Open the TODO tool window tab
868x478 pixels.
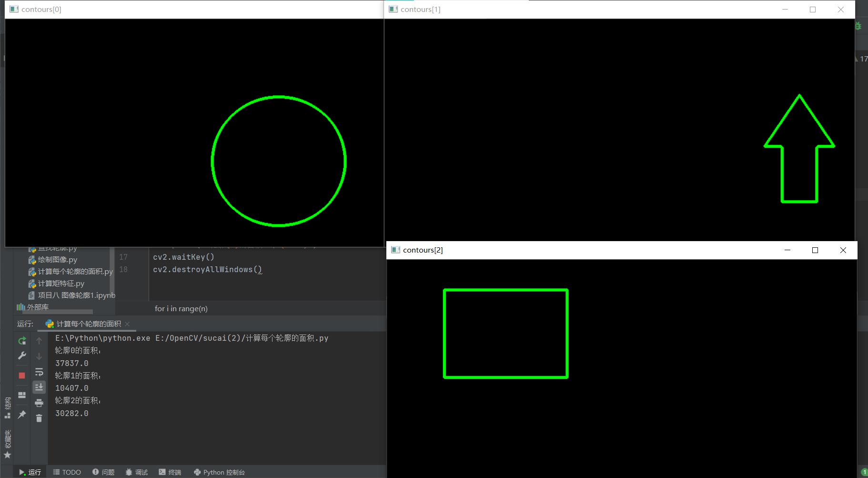[x=67, y=472]
